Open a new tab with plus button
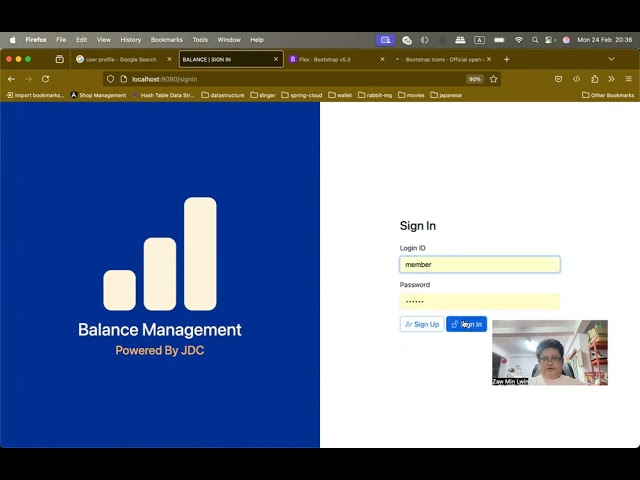This screenshot has width=640, height=480. [507, 59]
